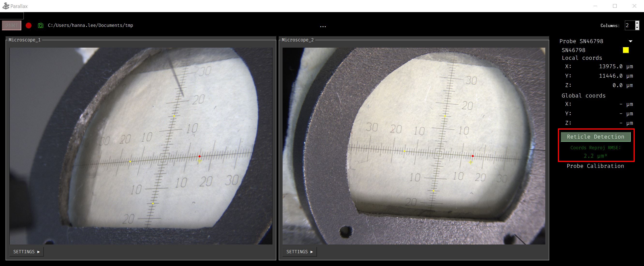Click the Reticle Detection button

596,137
